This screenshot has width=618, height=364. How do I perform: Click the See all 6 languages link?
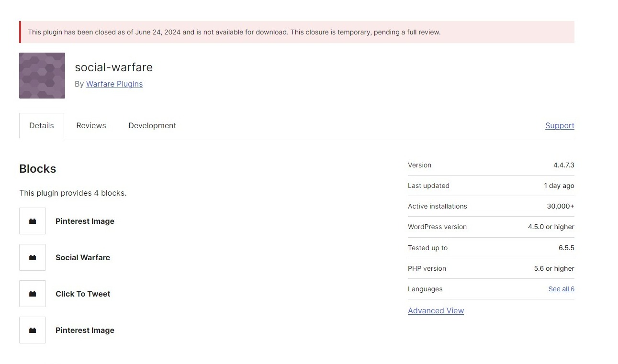point(561,289)
